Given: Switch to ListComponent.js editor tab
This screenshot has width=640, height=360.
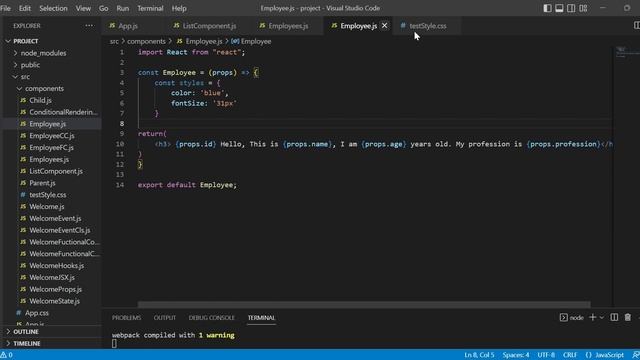Looking at the screenshot, I should 209,26.
